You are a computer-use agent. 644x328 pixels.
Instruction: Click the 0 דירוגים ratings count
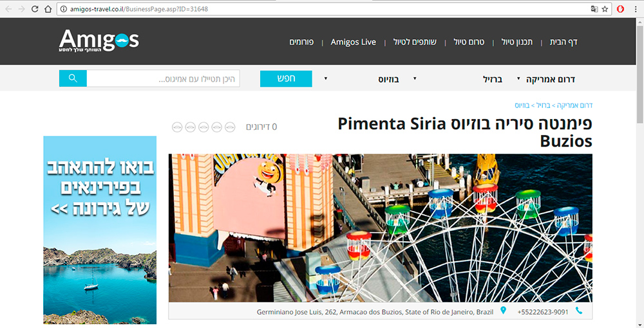pyautogui.click(x=261, y=127)
